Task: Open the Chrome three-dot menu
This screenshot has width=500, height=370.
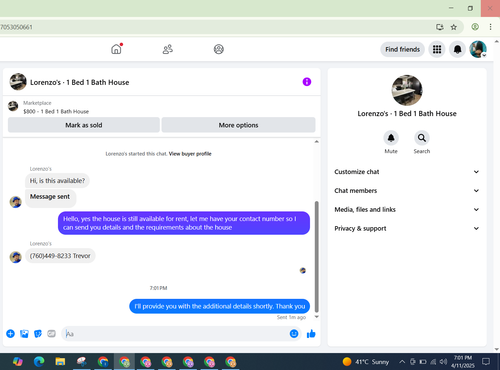Action: pos(490,27)
